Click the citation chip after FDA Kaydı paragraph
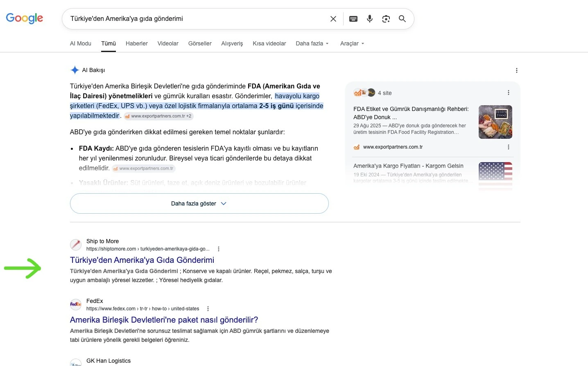This screenshot has width=588, height=366. pyautogui.click(x=144, y=169)
